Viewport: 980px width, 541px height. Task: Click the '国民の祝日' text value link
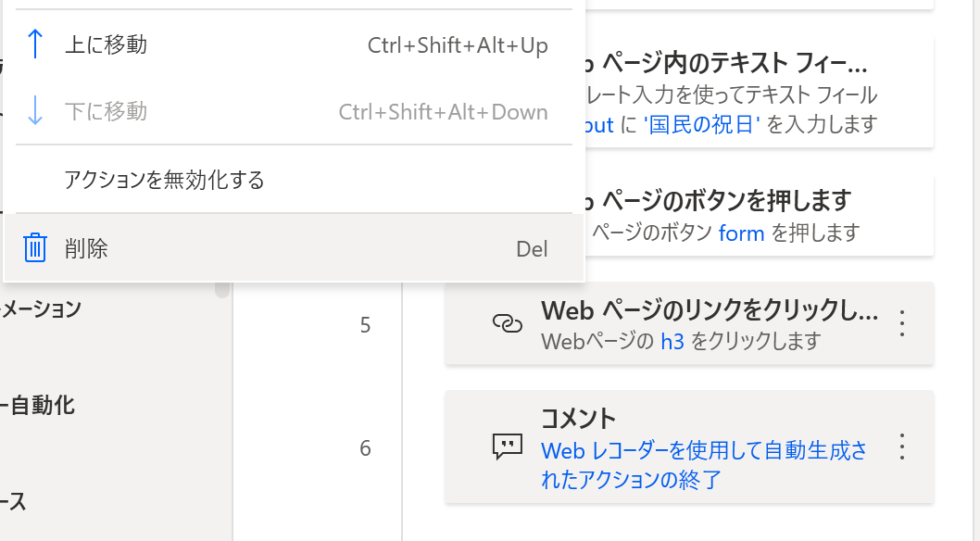pyautogui.click(x=701, y=125)
